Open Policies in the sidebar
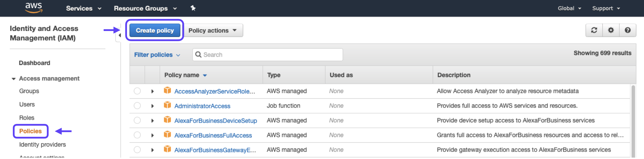The height and width of the screenshot is (159, 644). point(31,131)
